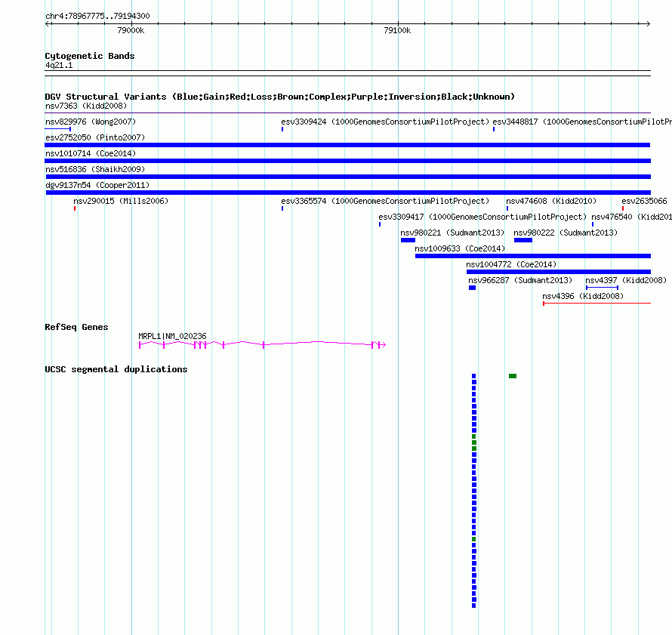Select the RefSeq Genes track title
The width and height of the screenshot is (672, 635).
(x=76, y=328)
